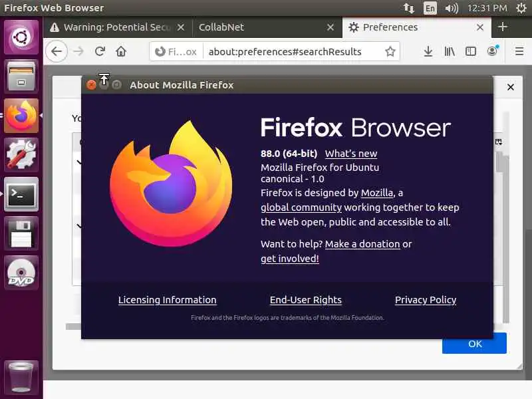The image size is (532, 399).
Task: Open the Firefox home page icon
Action: click(121, 52)
